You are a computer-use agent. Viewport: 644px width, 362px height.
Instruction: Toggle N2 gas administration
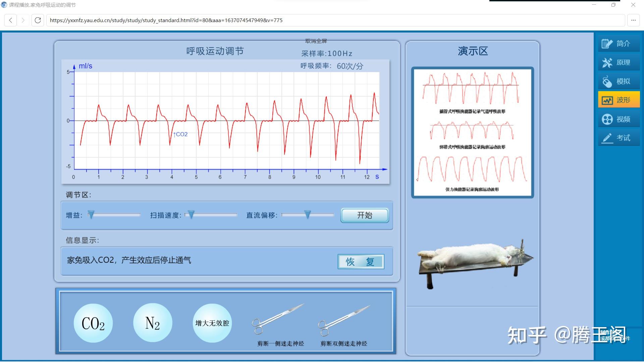pyautogui.click(x=153, y=322)
